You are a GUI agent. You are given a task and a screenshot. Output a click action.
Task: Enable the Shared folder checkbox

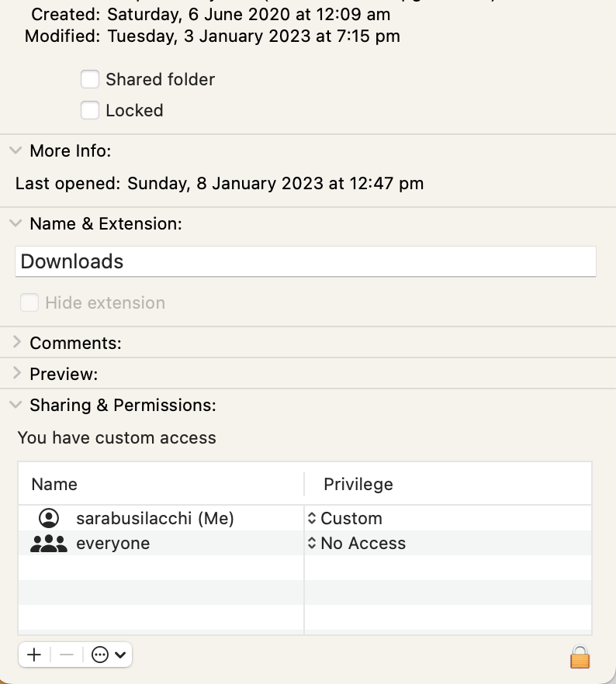tap(90, 79)
